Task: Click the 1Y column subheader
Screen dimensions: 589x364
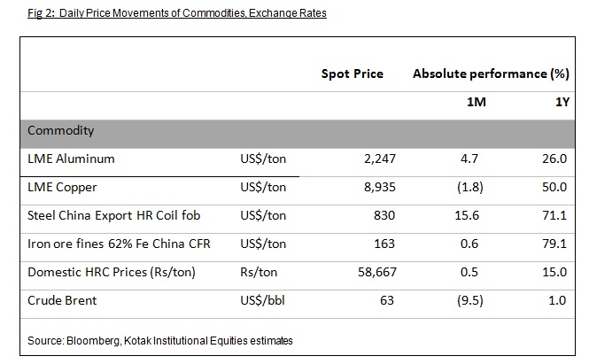Action: (562, 102)
